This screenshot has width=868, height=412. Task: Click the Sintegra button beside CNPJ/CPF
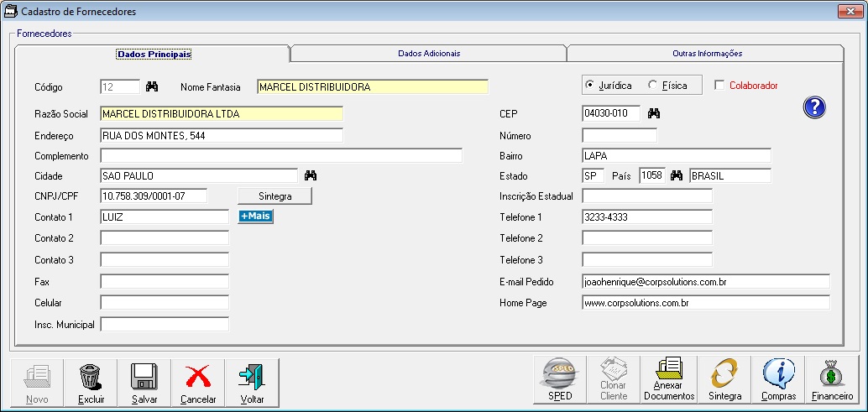coord(275,196)
